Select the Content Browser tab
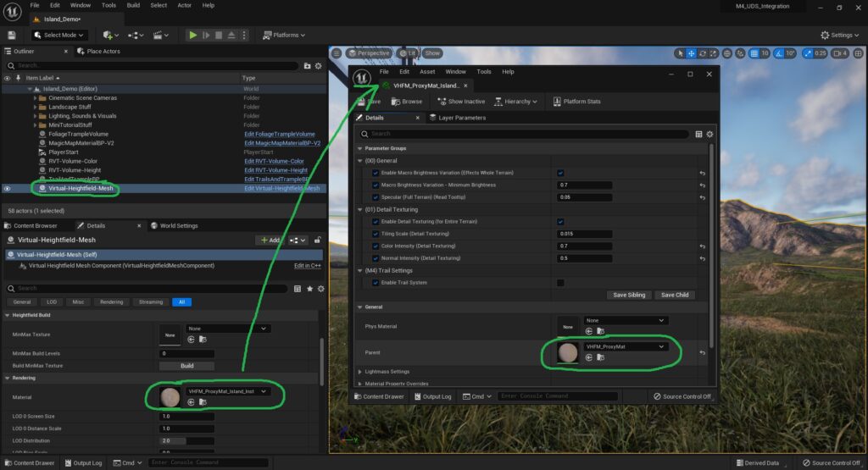This screenshot has width=868, height=470. pyautogui.click(x=31, y=225)
